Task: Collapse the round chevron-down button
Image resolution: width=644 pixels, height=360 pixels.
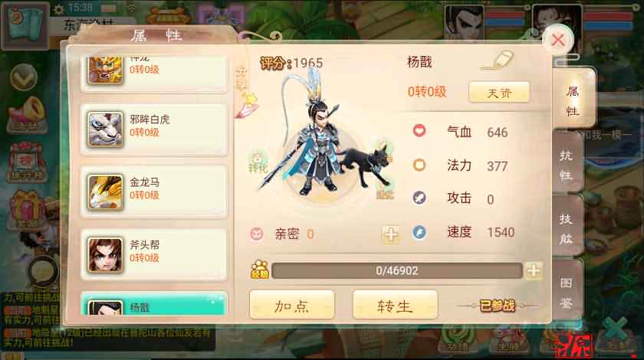Action: [x=24, y=77]
